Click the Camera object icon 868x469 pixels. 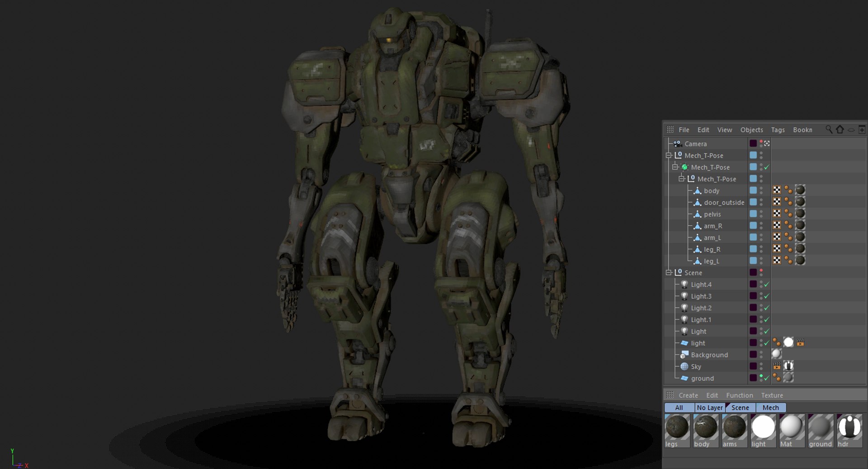(677, 144)
